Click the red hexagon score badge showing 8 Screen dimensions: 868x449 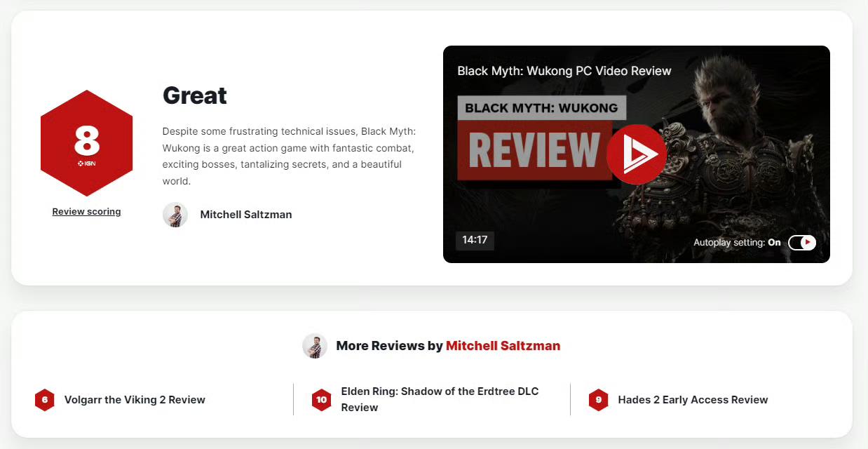click(87, 143)
